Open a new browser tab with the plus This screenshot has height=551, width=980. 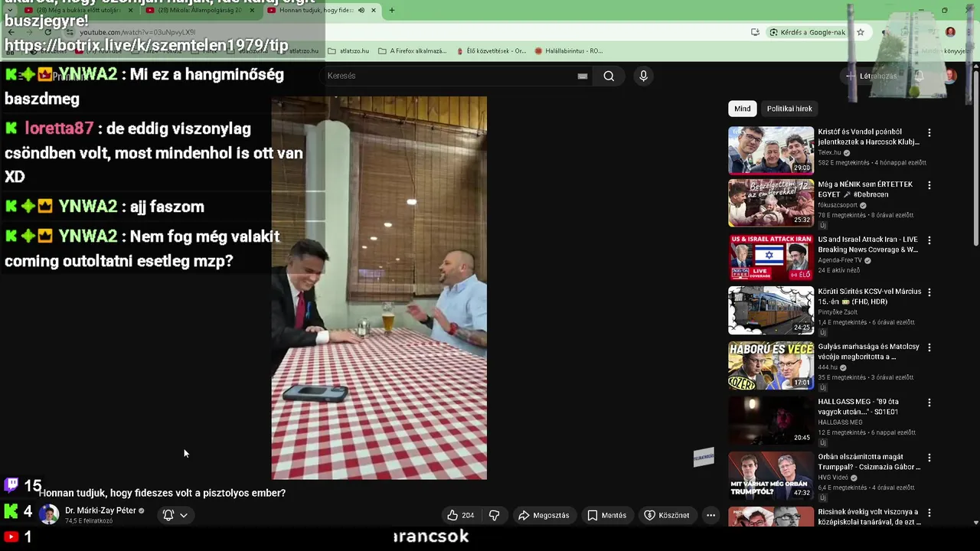tap(391, 10)
